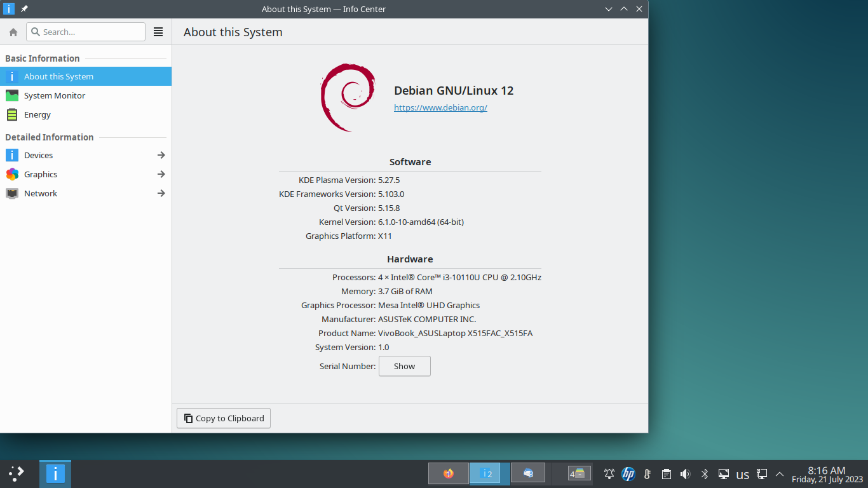Show the serial number
Image resolution: width=868 pixels, height=488 pixels.
coord(404,366)
